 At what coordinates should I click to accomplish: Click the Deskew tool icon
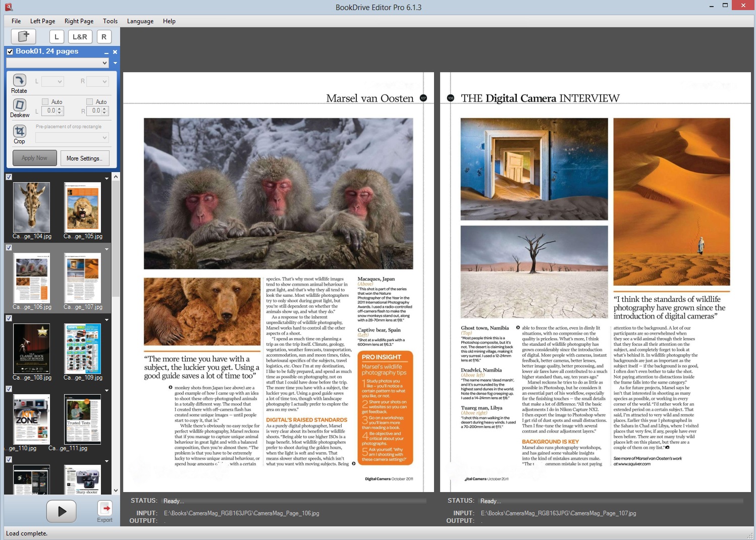click(19, 104)
